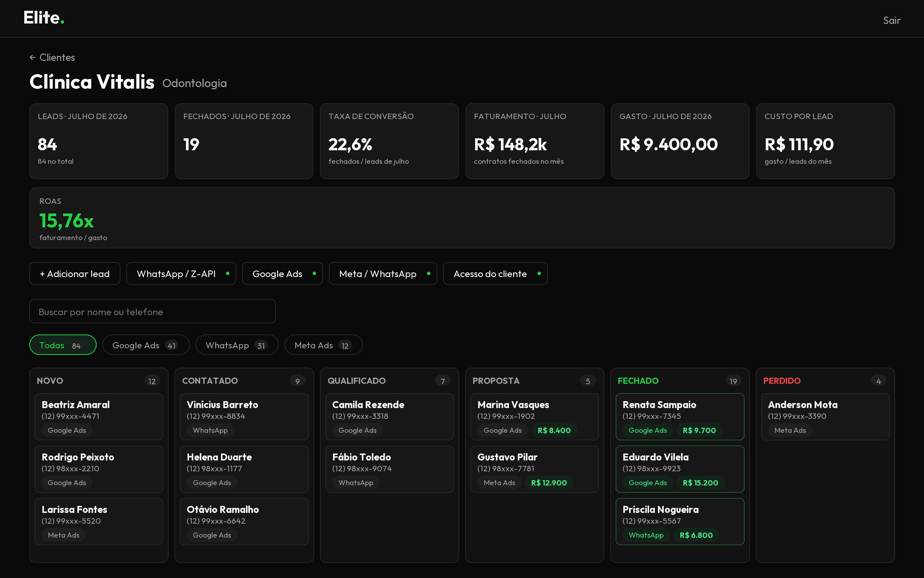
Task: Open Rodrigo Peixoto lead card
Action: (x=99, y=469)
